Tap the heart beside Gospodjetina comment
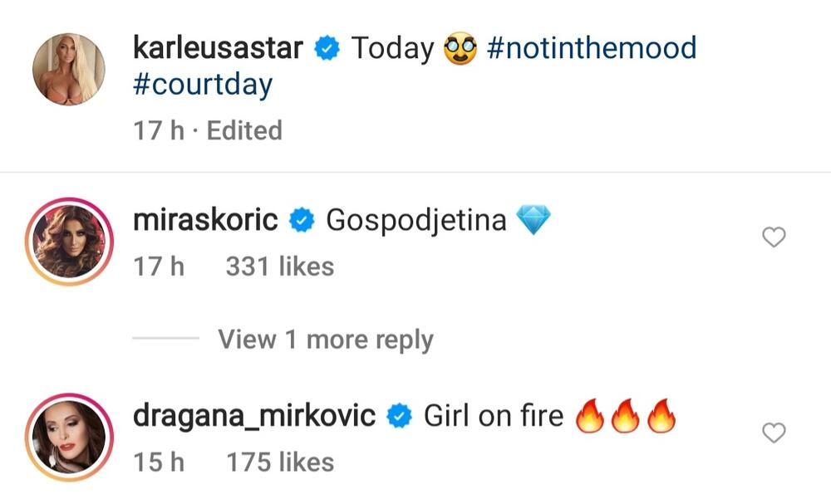Image resolution: width=831 pixels, height=504 pixels. click(x=774, y=237)
